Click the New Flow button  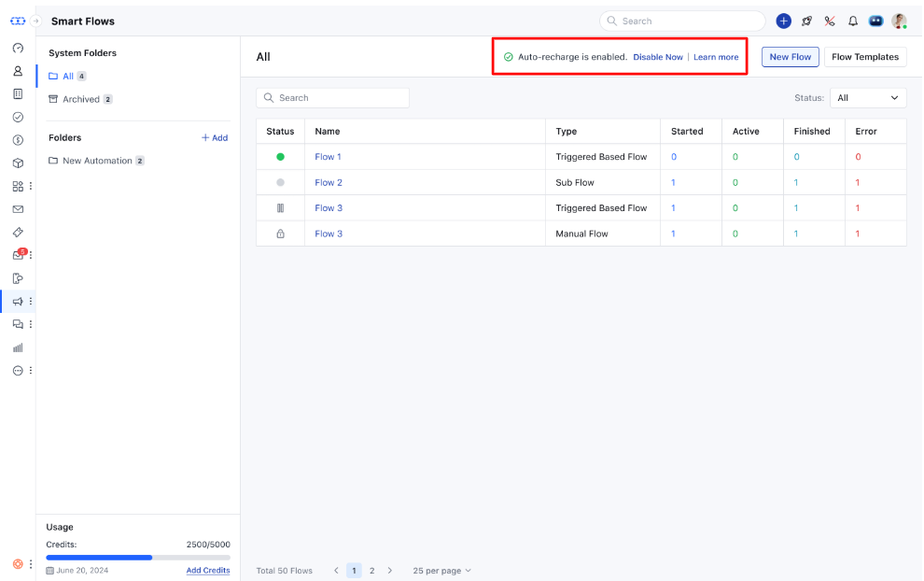pos(791,57)
